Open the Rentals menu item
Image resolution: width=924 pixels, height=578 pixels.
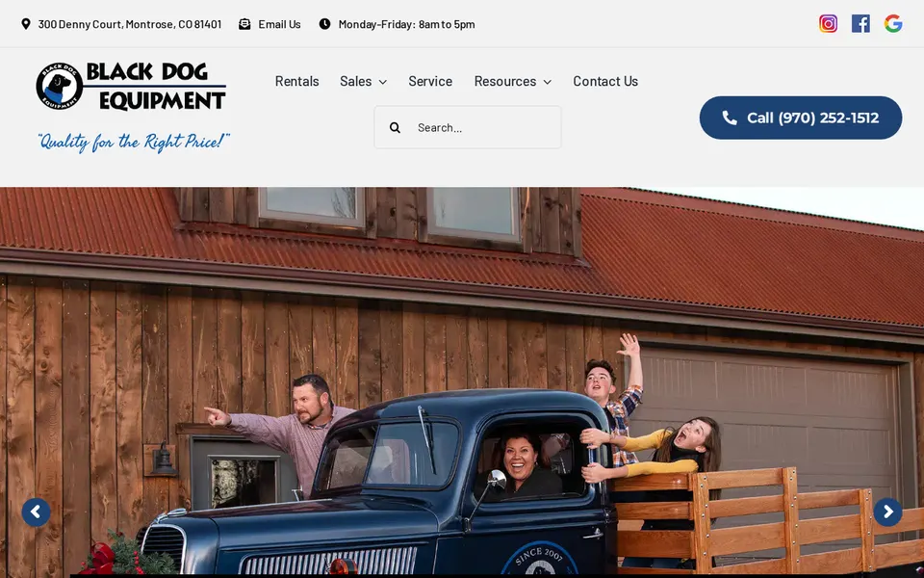[297, 81]
